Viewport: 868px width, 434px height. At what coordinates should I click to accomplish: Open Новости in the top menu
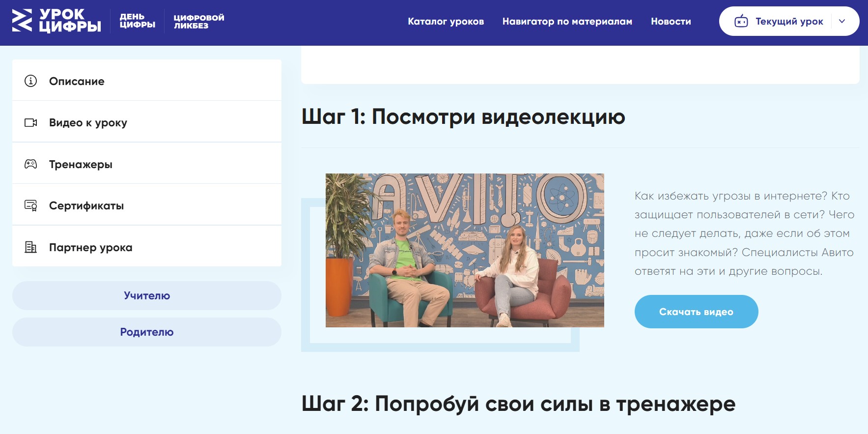coord(671,22)
